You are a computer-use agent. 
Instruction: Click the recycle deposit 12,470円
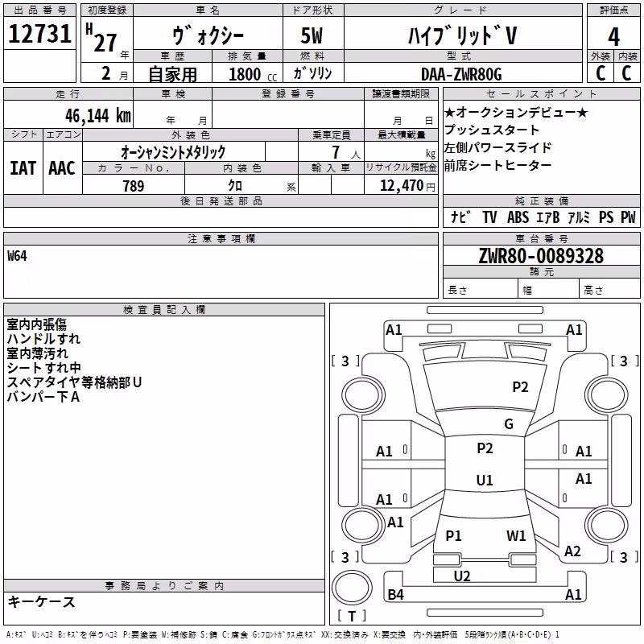[x=407, y=186]
